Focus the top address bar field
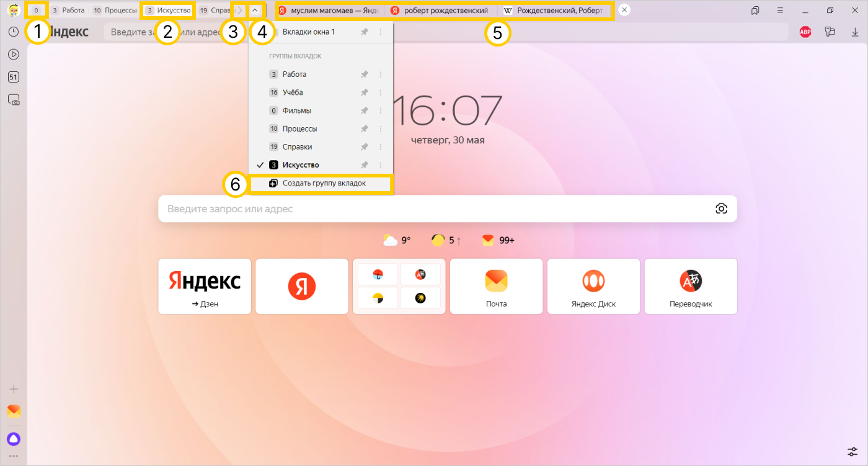Screen dimensions: 868x466 pyautogui.click(x=446, y=32)
